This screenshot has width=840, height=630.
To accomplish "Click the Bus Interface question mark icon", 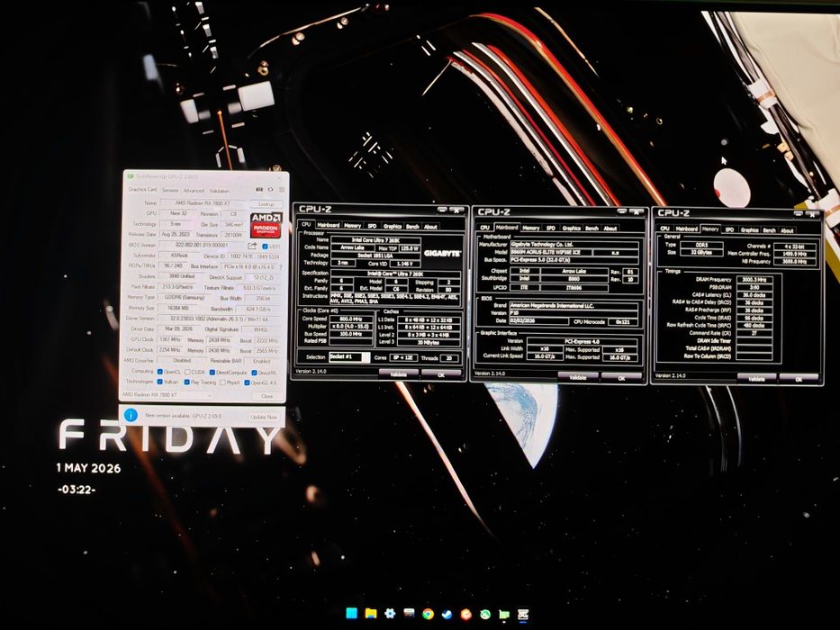I will [x=280, y=266].
